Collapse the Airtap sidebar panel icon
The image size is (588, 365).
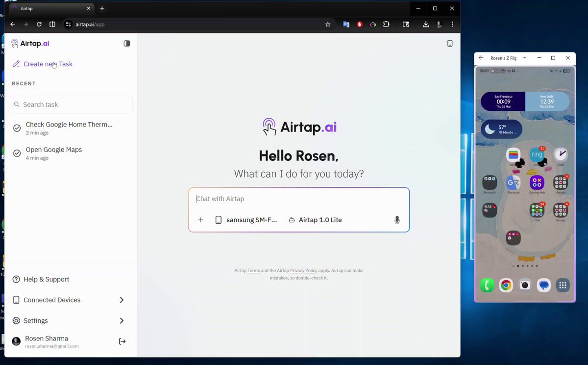tap(127, 43)
